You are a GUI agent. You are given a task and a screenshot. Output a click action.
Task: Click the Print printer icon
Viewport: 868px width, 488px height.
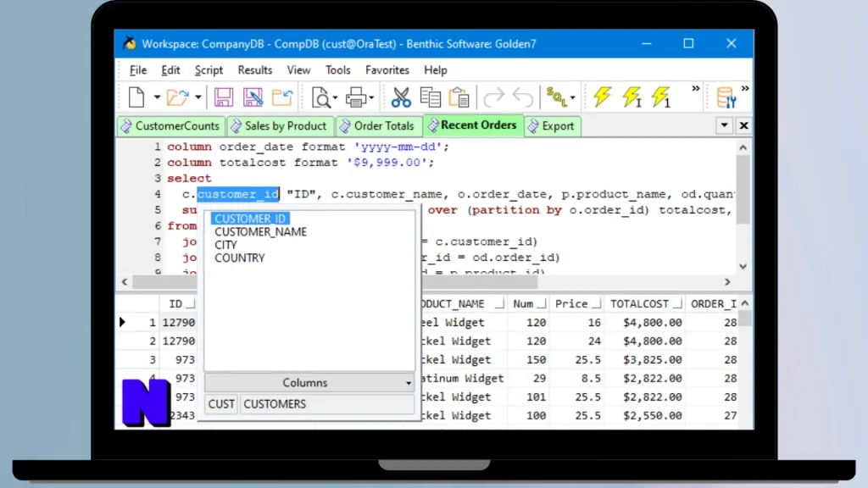pos(356,97)
